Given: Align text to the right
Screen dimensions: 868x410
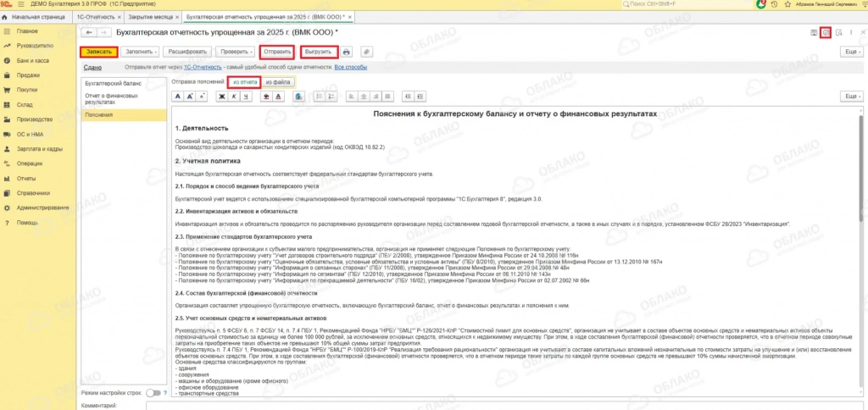Looking at the screenshot, I should click(x=375, y=96).
